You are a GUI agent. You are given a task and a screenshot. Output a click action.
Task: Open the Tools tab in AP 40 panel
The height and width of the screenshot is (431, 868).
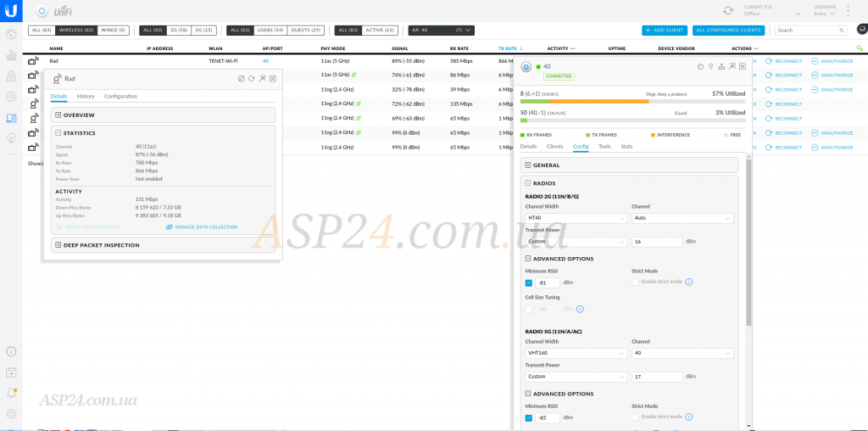pos(604,147)
